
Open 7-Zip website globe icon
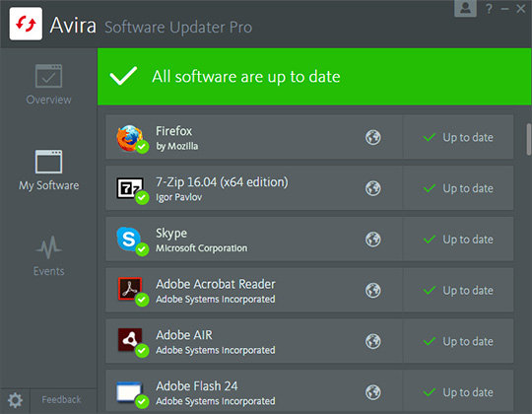point(373,188)
